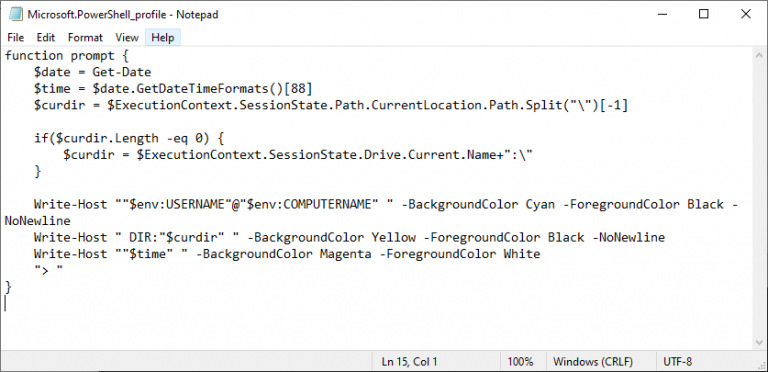
Task: Place cursor at 'function prompt {' line
Action: point(67,55)
